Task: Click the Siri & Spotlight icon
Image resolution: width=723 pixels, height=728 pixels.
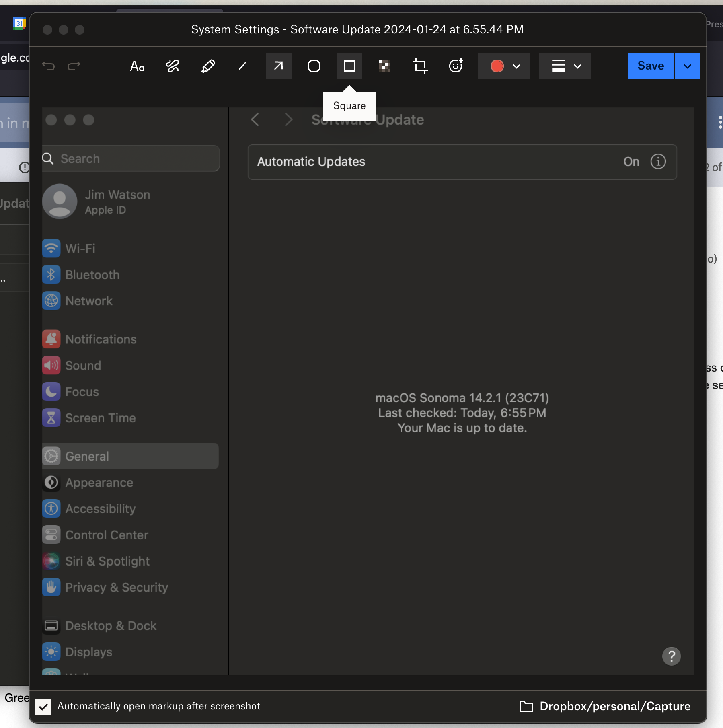Action: [51, 561]
